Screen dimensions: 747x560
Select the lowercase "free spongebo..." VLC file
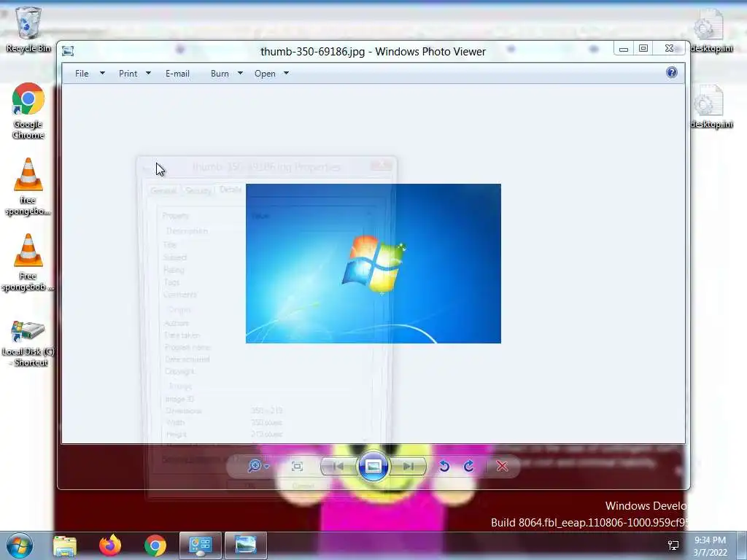point(28,187)
